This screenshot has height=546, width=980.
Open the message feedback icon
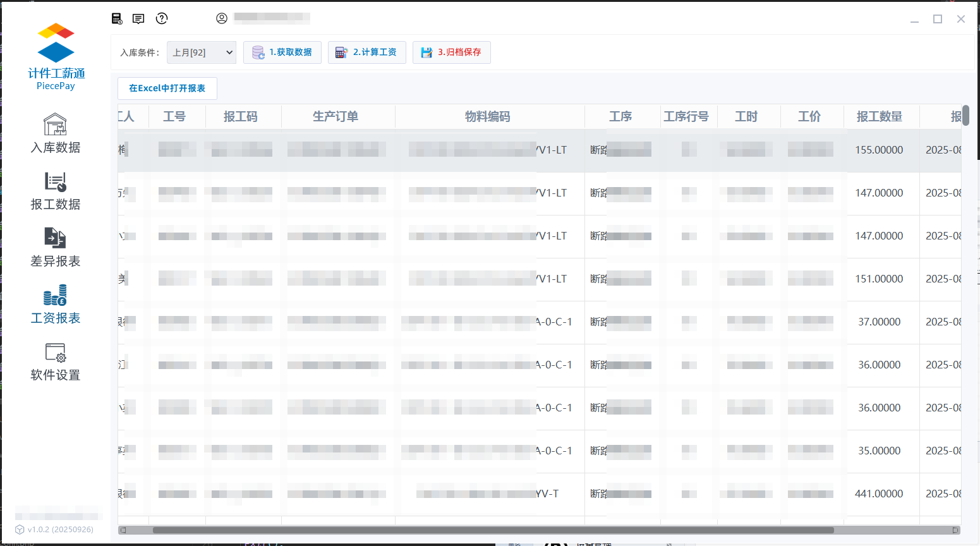point(138,18)
